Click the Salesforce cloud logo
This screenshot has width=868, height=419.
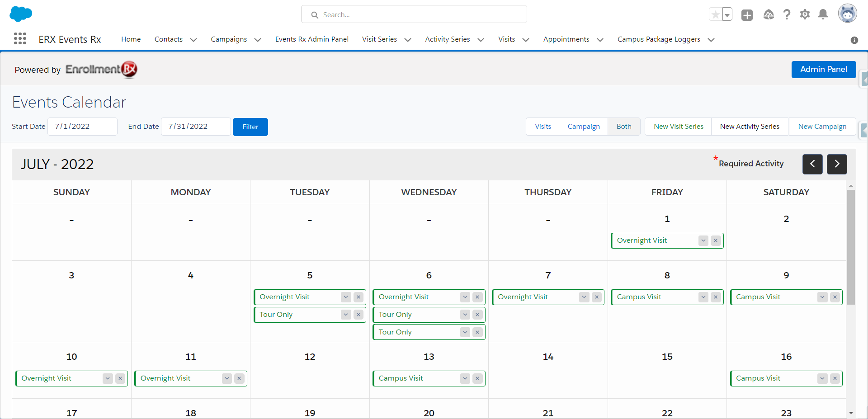[x=21, y=14]
